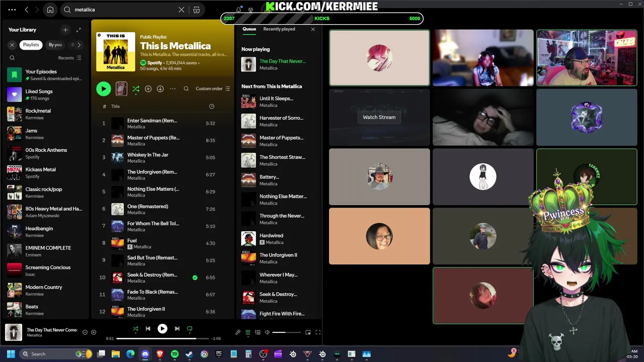Go back with the left navigation arrow
Image resolution: width=644 pixels, height=362 pixels.
click(x=26, y=10)
